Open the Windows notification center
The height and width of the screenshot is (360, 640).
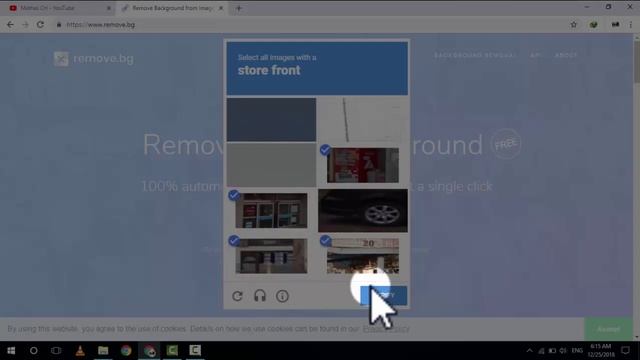[625, 351]
